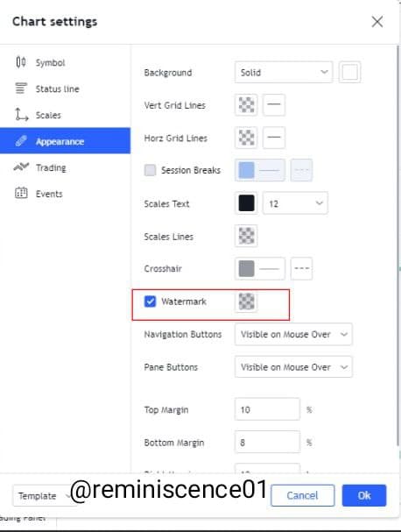
Task: Click the Top Margin input field
Action: 267,409
